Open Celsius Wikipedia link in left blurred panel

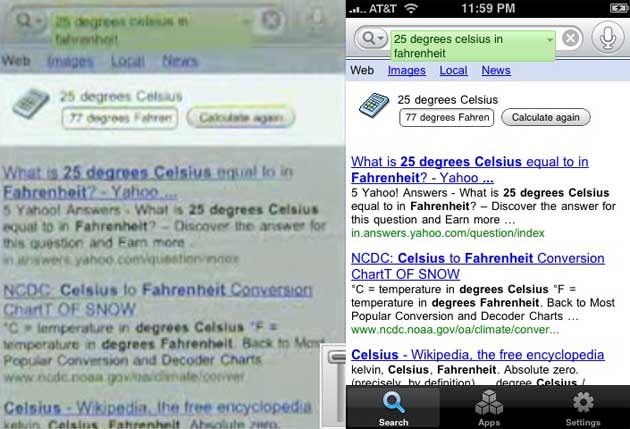pos(158,407)
